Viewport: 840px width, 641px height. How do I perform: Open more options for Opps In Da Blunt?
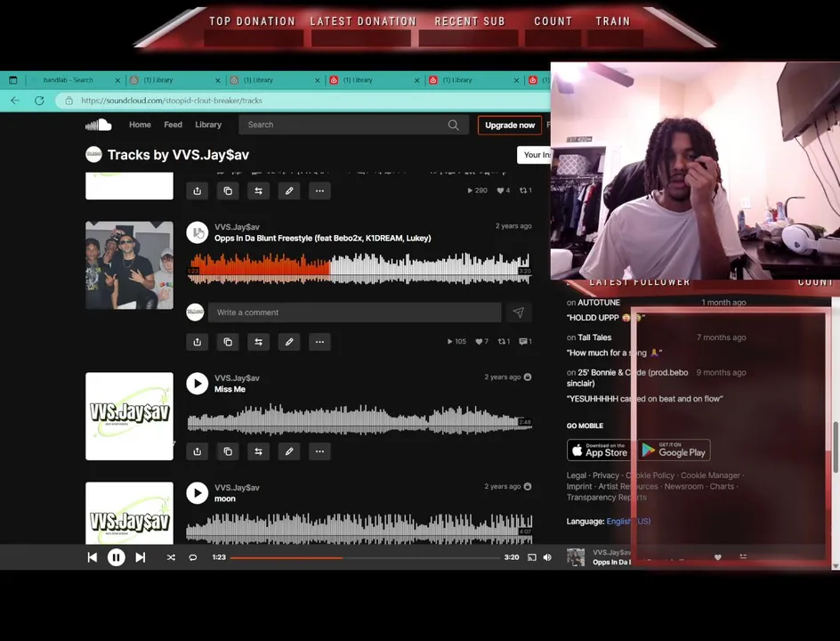click(x=319, y=342)
